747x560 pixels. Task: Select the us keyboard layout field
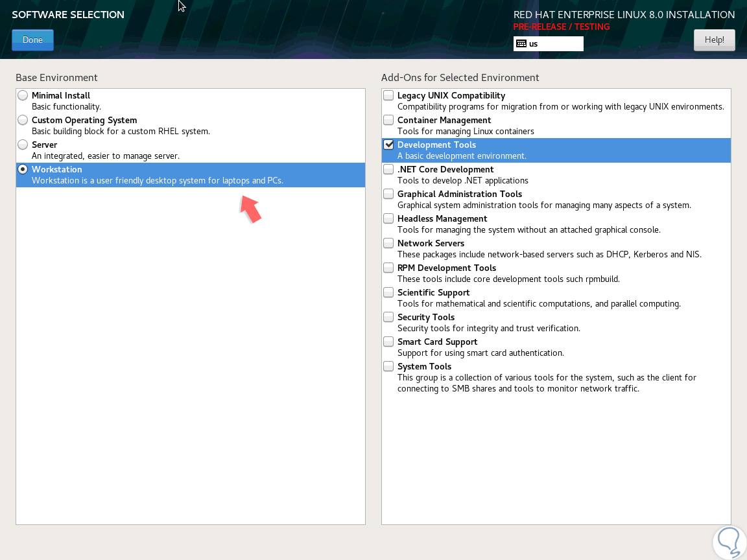tap(549, 44)
